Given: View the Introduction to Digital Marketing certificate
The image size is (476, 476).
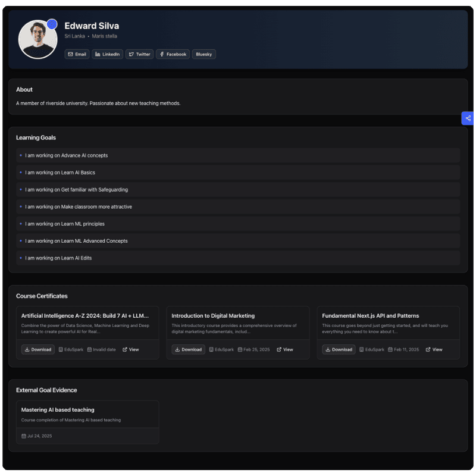Looking at the screenshot, I should [285, 349].
